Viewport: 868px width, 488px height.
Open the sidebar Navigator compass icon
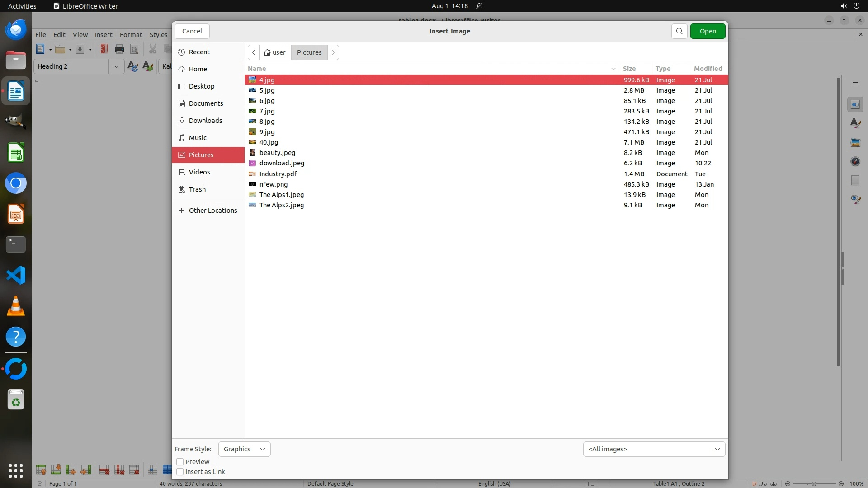[855, 162]
